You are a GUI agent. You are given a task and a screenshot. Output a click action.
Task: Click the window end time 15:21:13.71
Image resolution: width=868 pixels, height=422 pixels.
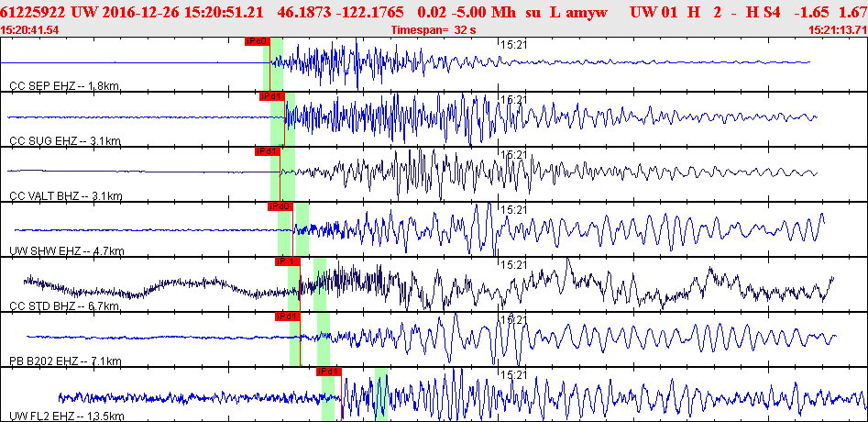(838, 30)
